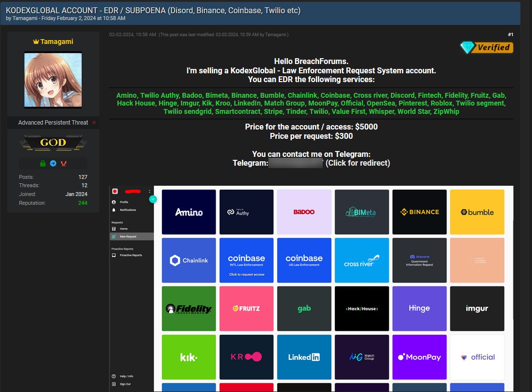The width and height of the screenshot is (532, 392).
Task: Click the GOD rank badge
Action: pyautogui.click(x=53, y=142)
